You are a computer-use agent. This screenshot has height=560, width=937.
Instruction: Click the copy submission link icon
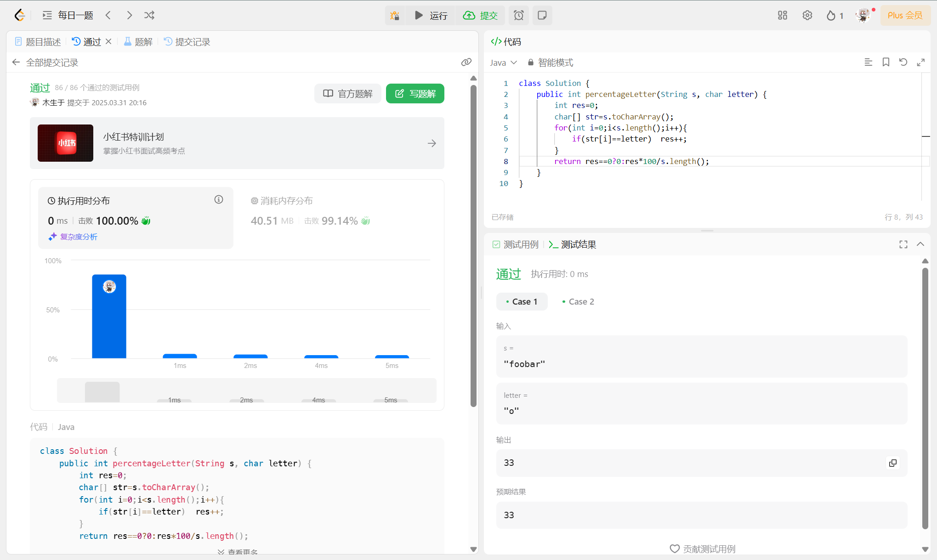466,62
